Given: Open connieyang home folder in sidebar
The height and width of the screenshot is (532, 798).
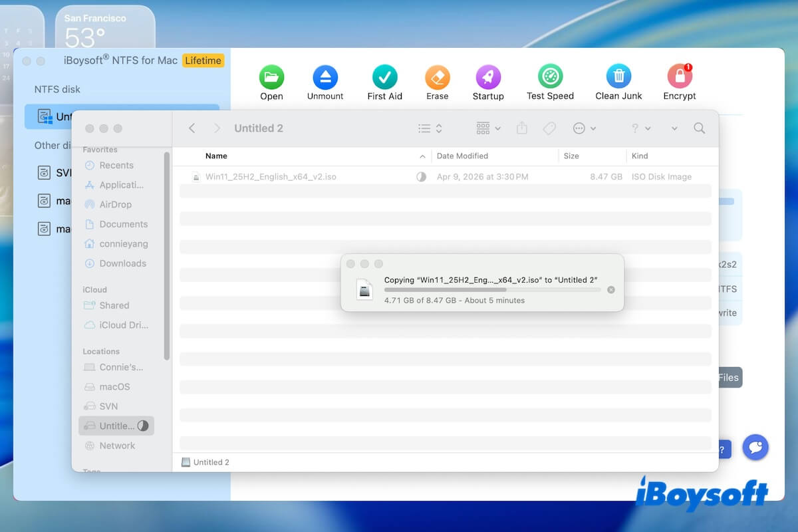Looking at the screenshot, I should (x=116, y=243).
